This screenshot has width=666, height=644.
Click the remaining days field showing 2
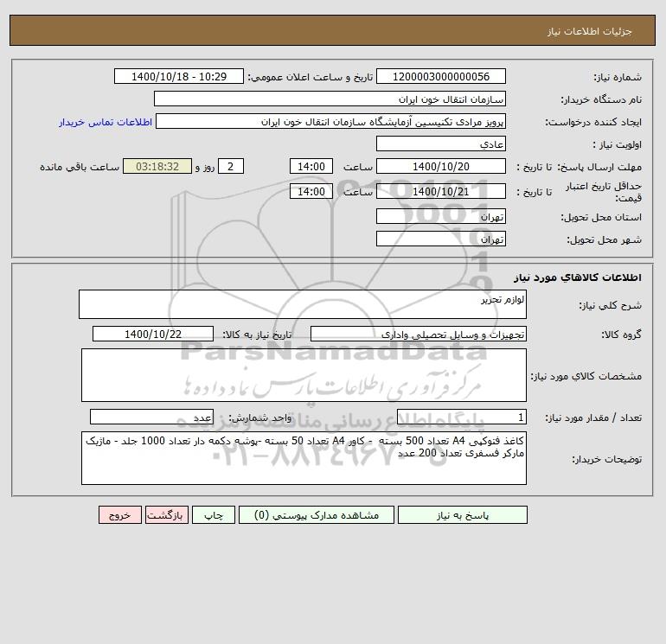231,167
